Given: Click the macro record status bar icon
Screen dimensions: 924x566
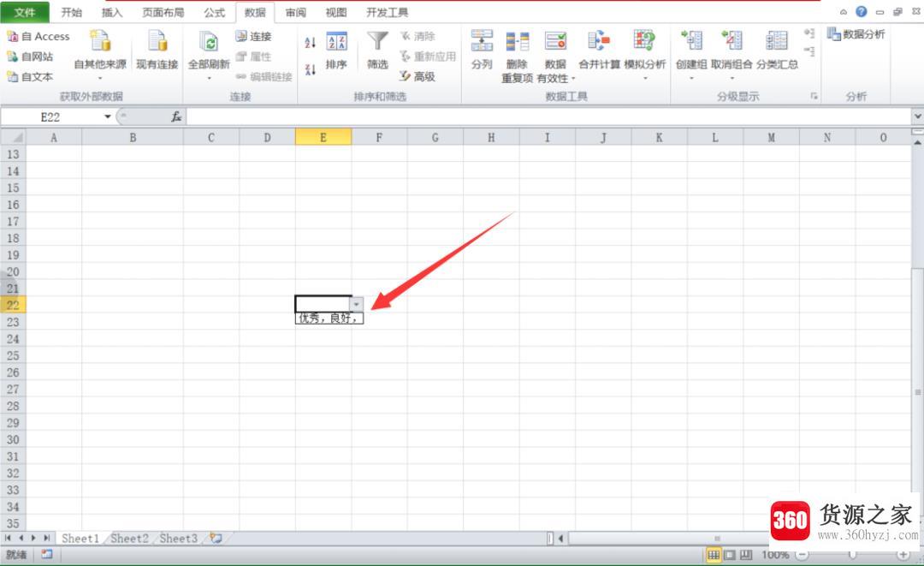Looking at the screenshot, I should coord(46,554).
